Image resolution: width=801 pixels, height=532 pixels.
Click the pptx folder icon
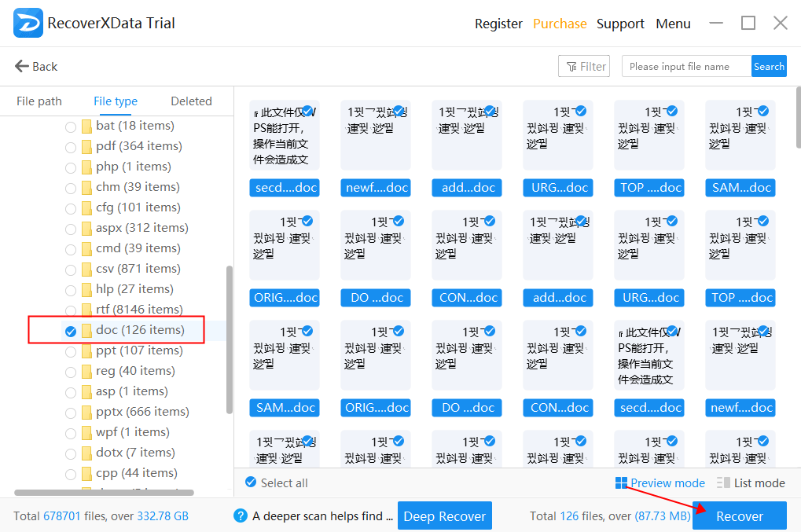tap(86, 412)
